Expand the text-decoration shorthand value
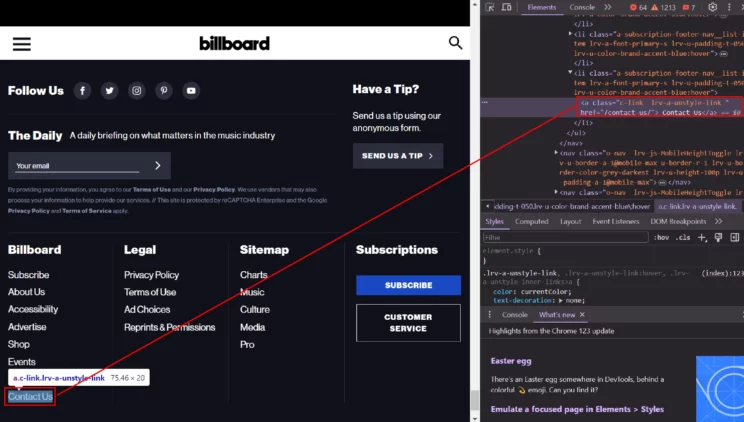 coord(561,300)
